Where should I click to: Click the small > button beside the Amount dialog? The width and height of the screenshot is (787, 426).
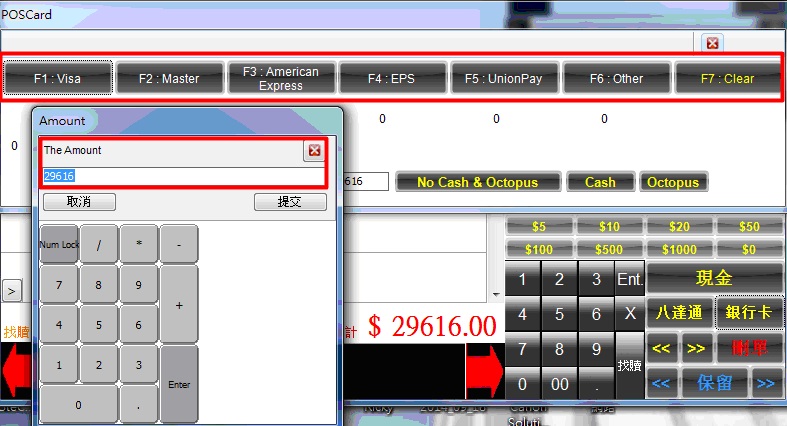coord(12,291)
